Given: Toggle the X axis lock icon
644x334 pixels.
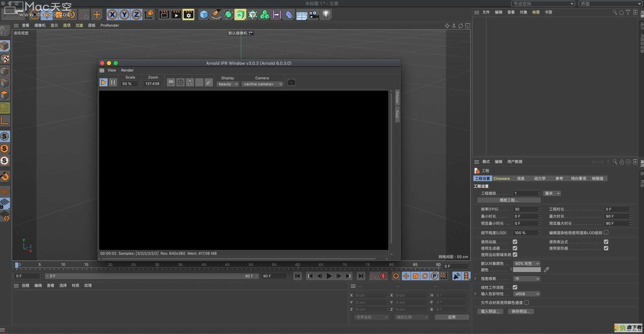Looking at the screenshot, I should point(112,15).
